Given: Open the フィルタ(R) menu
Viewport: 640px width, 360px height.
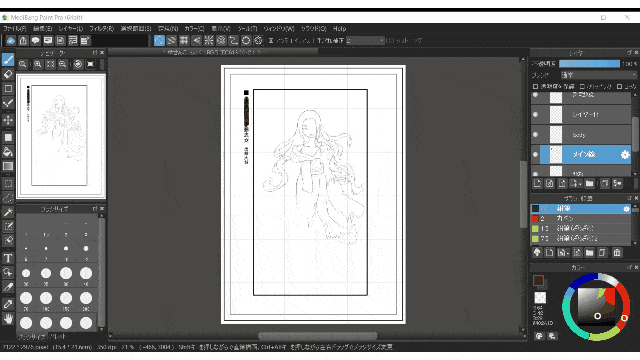Looking at the screenshot, I should 102,29.
